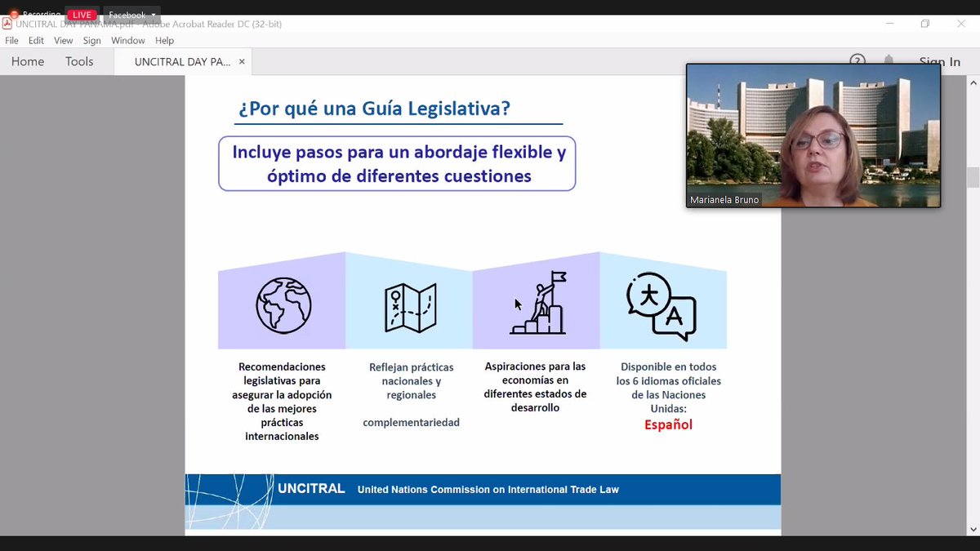Minimize the Acrobat Reader window
980x551 pixels.
point(889,24)
